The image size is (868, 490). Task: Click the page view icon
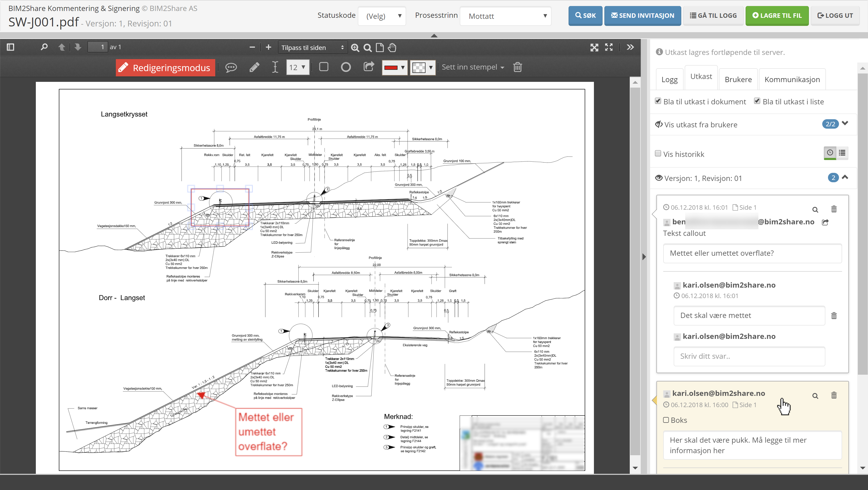pos(380,48)
